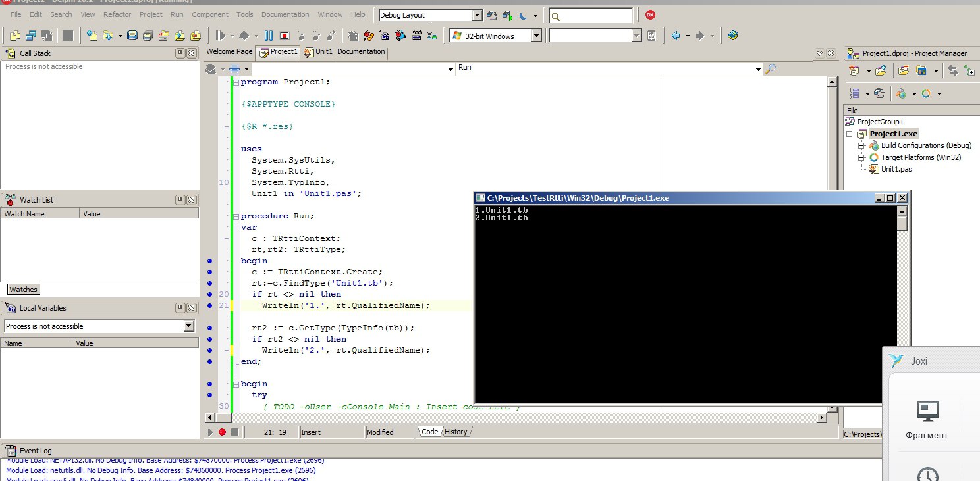Open the Refactor menu
980x481 pixels.
pos(117,14)
